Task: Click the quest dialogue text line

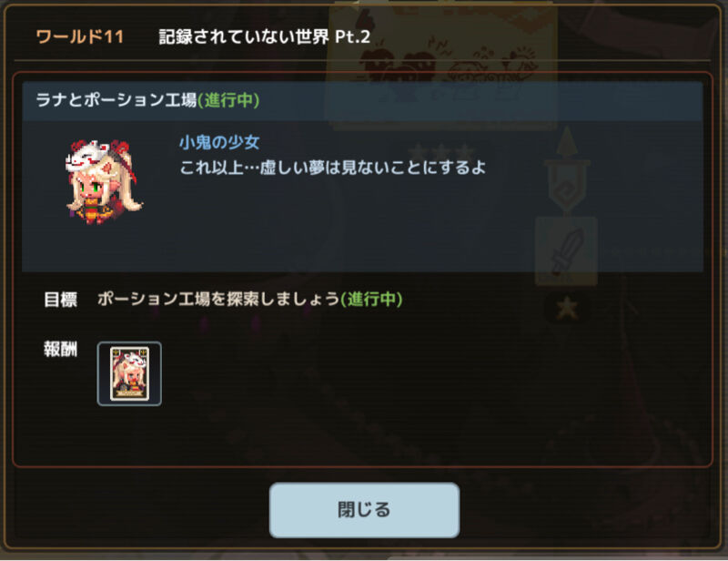Action: (x=333, y=168)
